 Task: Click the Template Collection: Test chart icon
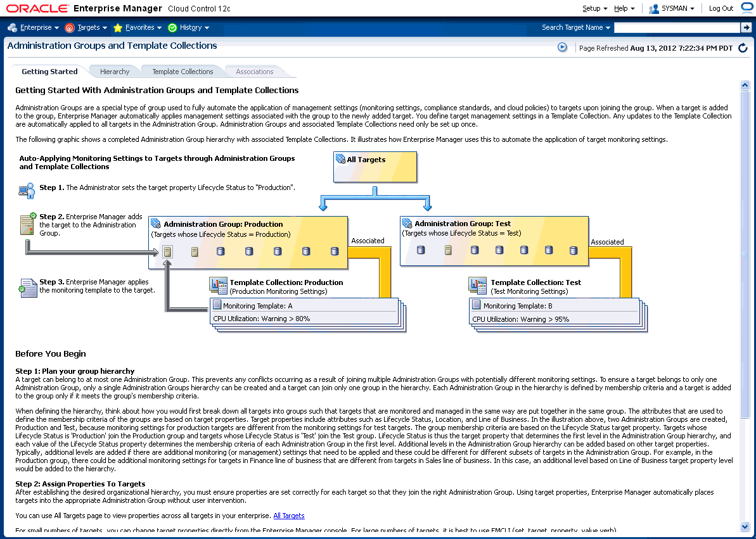tap(477, 285)
